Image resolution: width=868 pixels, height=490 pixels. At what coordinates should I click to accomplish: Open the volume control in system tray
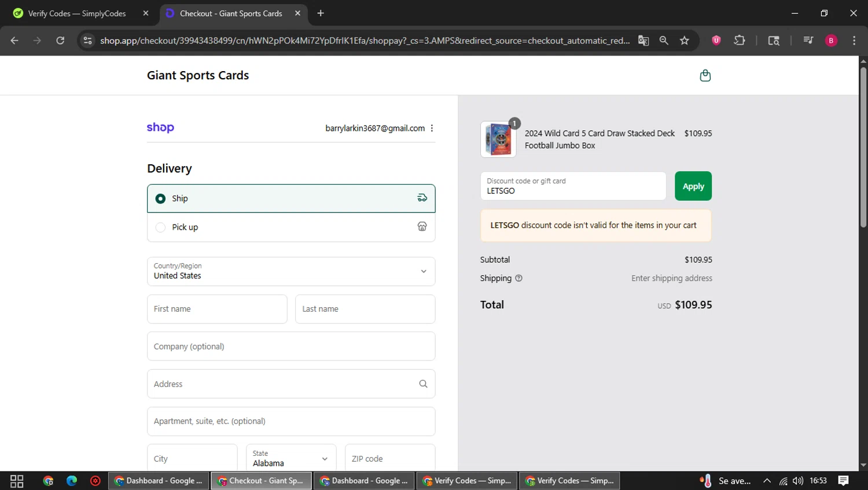pyautogui.click(x=798, y=481)
